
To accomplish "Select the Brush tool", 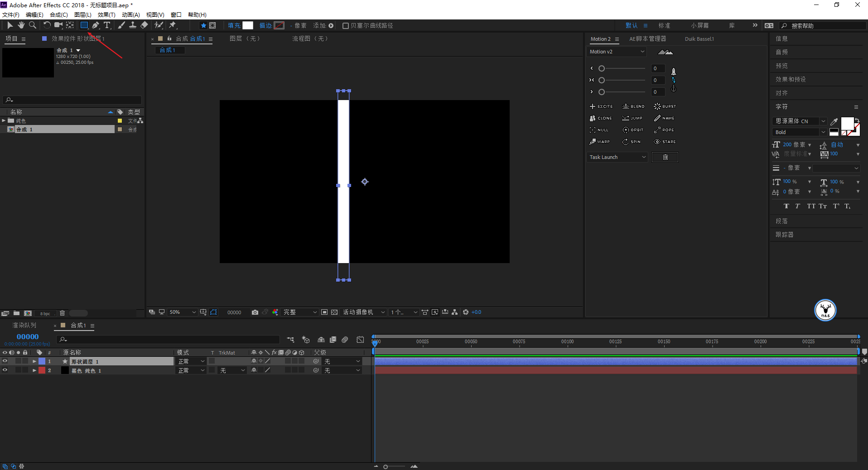I will pos(121,25).
